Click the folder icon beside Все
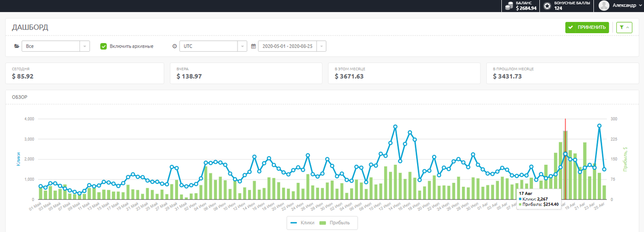Viewport: 644px width, 232px height. (17, 46)
